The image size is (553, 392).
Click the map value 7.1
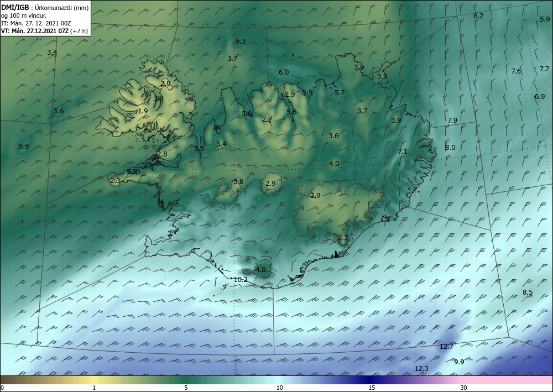[x=403, y=151]
